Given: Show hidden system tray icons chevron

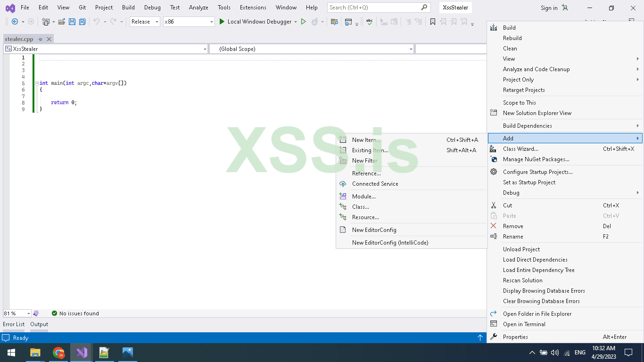Looking at the screenshot, I should click(x=532, y=353).
